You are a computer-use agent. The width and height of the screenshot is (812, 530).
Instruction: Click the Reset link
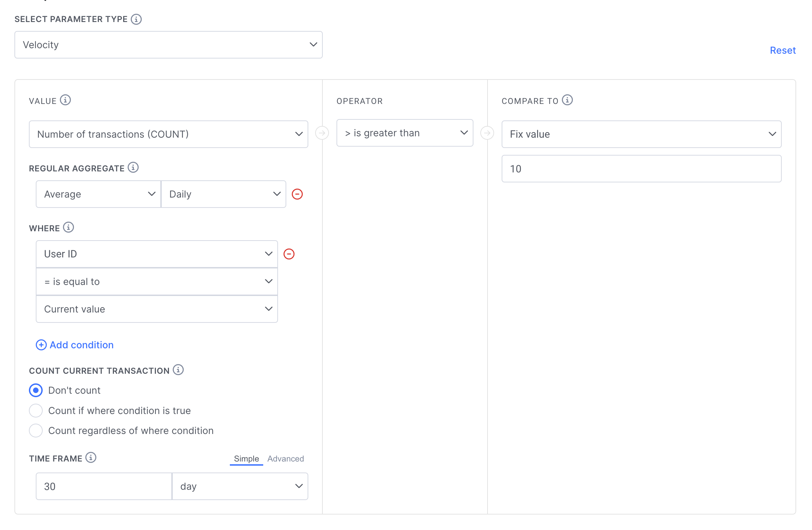pyautogui.click(x=783, y=50)
